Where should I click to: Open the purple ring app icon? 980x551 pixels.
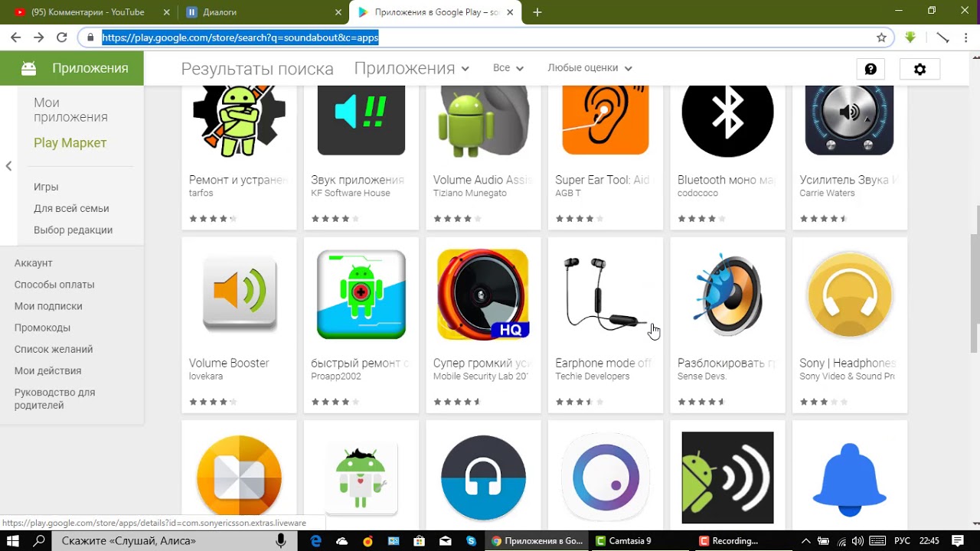(605, 478)
